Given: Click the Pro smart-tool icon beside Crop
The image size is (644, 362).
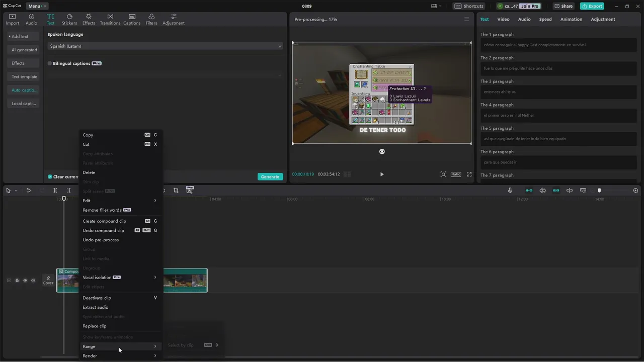Looking at the screenshot, I should coord(190,190).
